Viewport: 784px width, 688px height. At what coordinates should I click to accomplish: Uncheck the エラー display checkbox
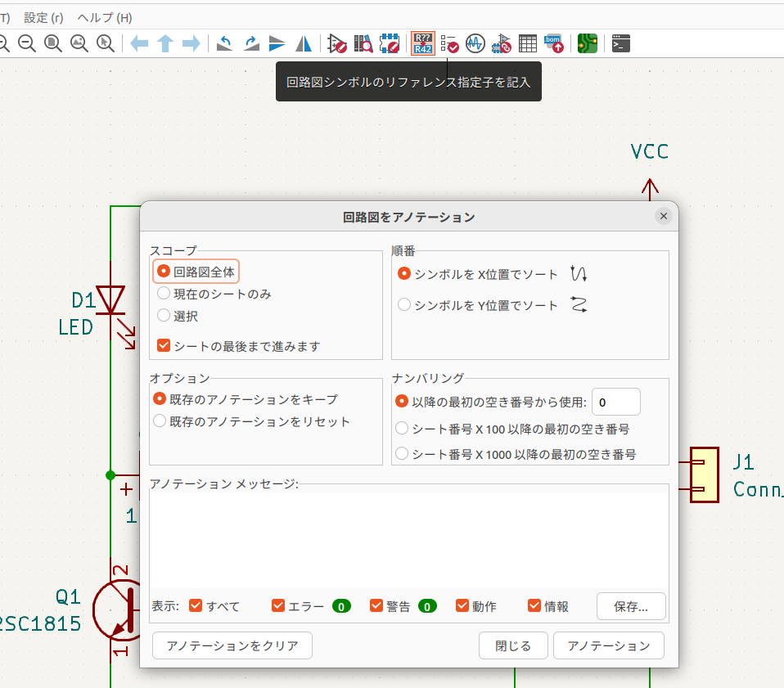pos(278,605)
